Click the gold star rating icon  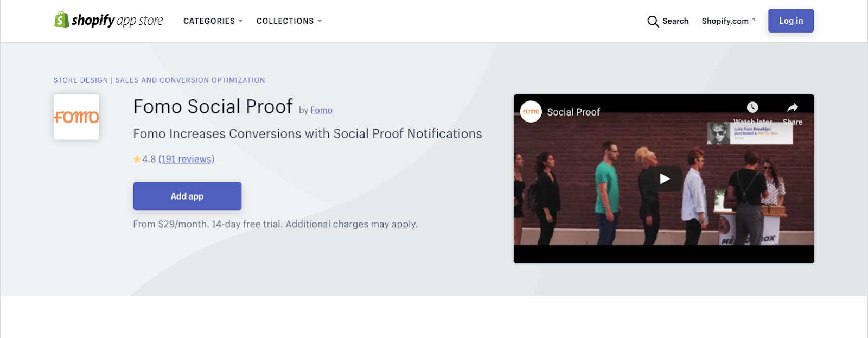click(137, 160)
